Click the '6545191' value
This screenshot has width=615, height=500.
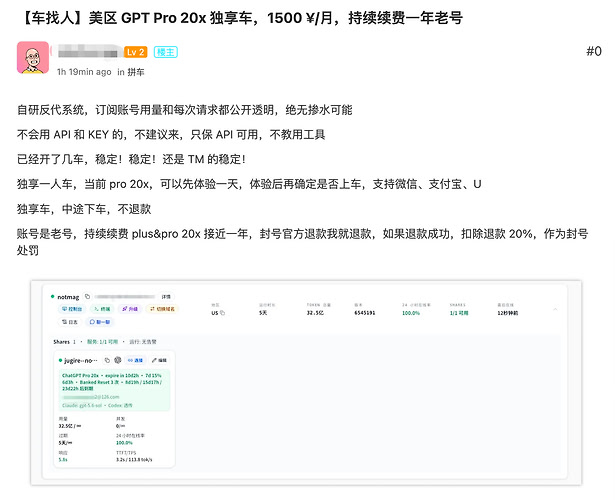point(365,313)
